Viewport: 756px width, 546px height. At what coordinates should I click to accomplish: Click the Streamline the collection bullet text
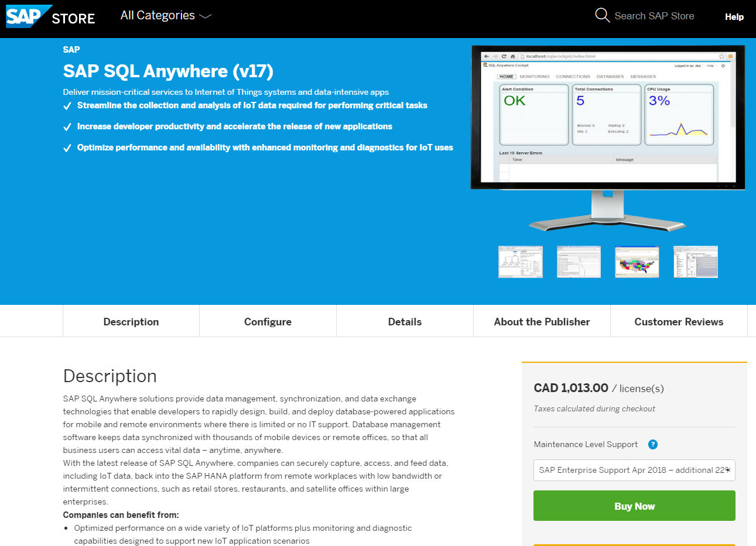(252, 105)
